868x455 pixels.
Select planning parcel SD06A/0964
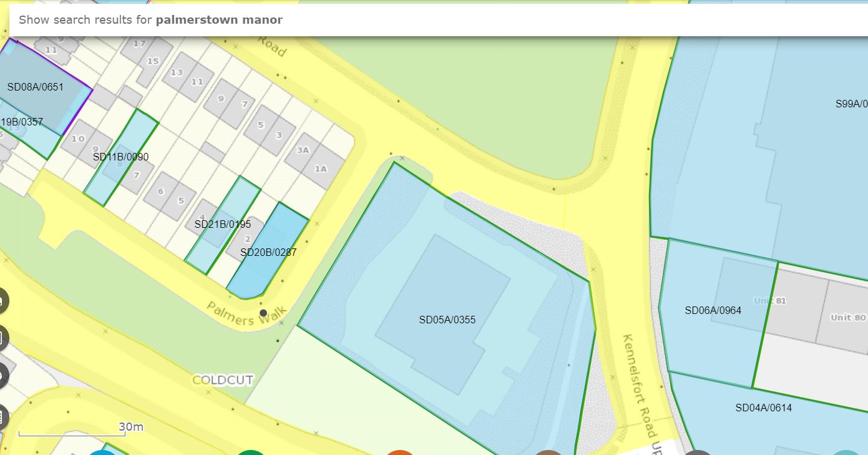713,310
